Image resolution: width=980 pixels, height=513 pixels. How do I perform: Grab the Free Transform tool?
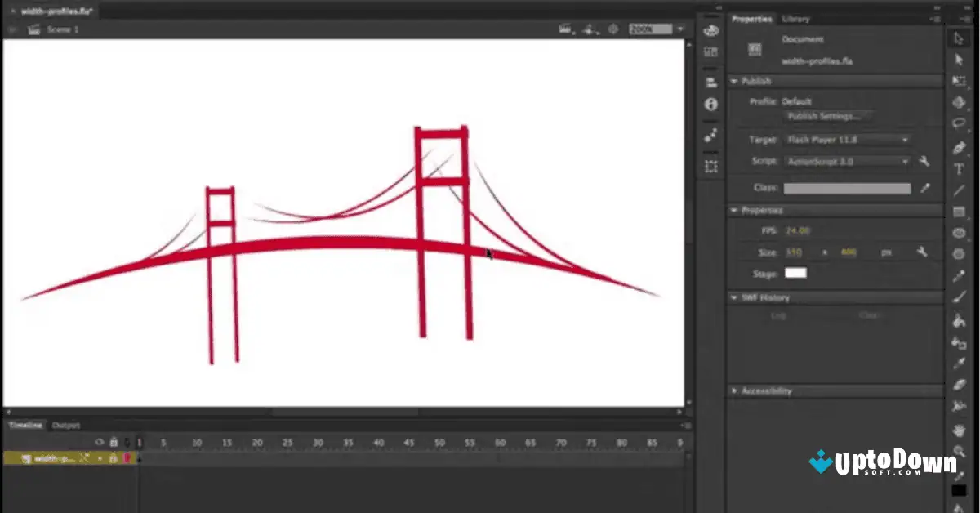[x=960, y=81]
